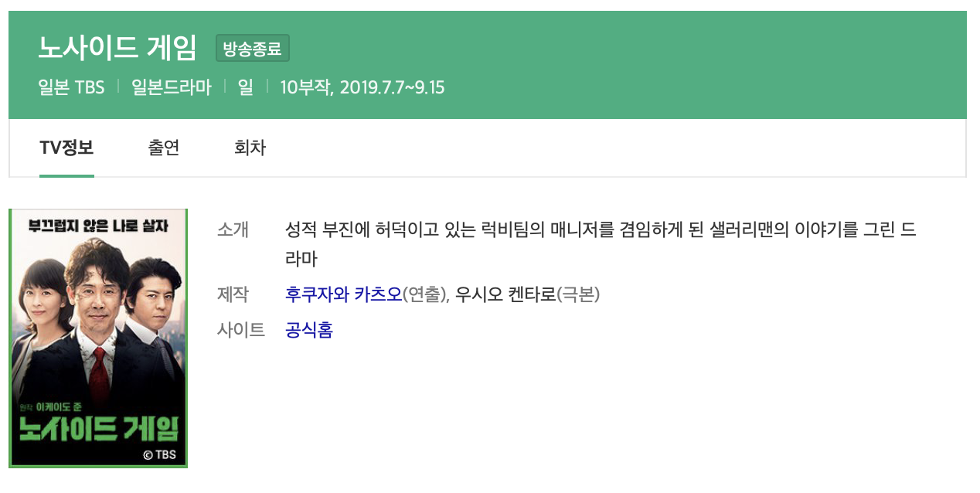This screenshot has width=980, height=493.
Task: Click the 노사이드 게임 header title
Action: [x=117, y=48]
